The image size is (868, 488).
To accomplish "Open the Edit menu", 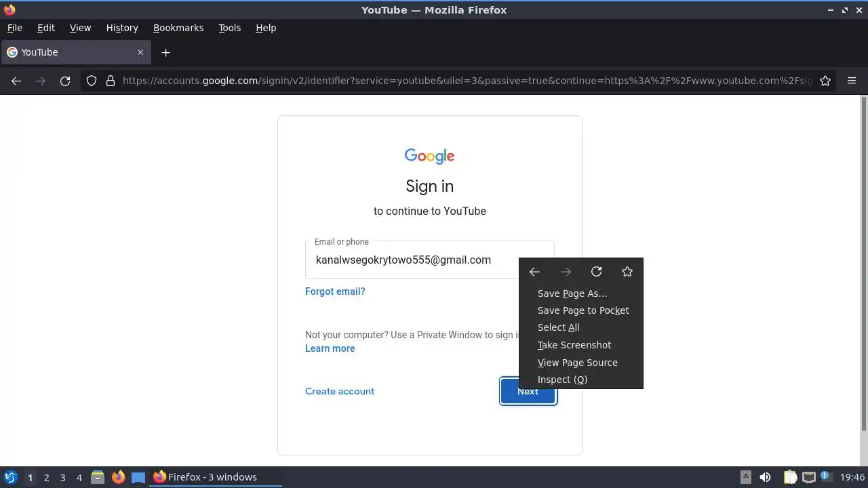I will click(x=46, y=28).
